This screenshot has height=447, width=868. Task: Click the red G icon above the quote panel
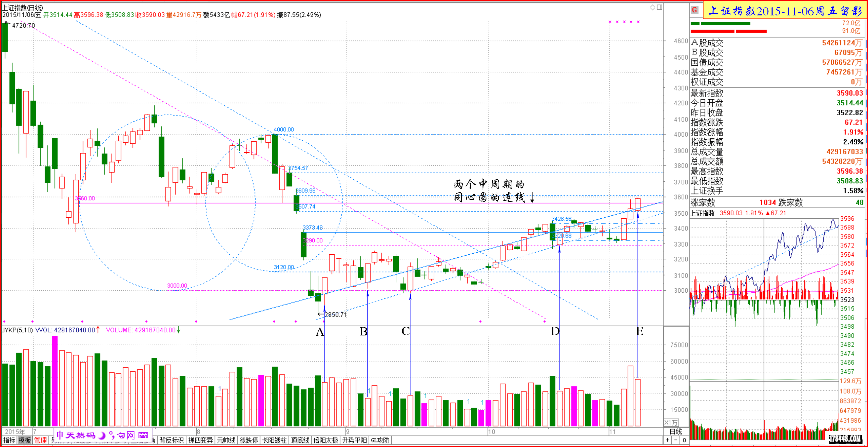coord(695,10)
